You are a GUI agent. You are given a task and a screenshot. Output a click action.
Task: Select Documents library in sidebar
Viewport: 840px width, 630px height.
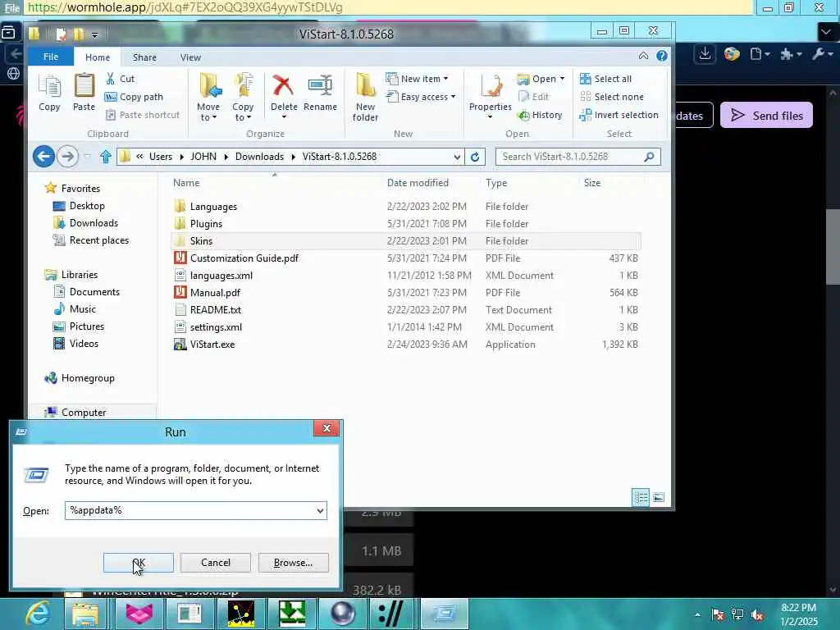(x=86, y=292)
